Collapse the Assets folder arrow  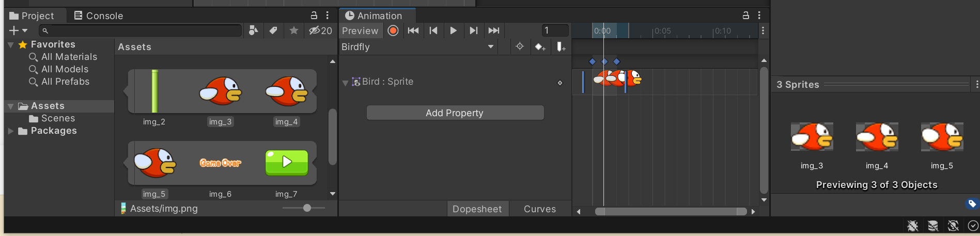point(11,106)
